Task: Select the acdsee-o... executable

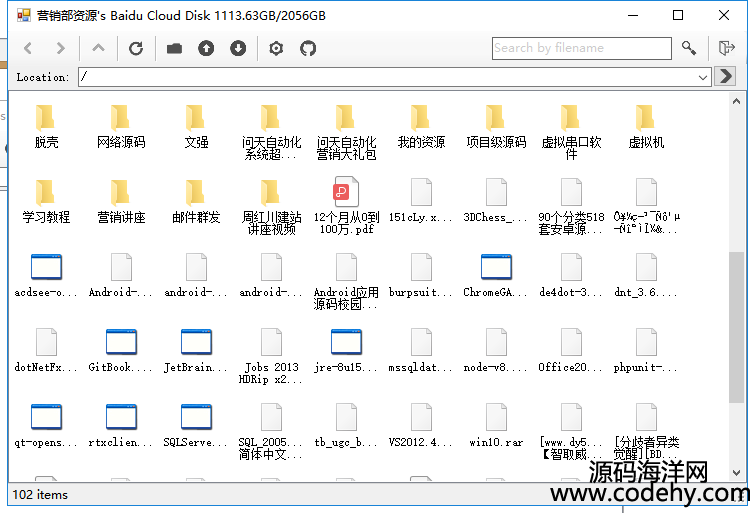Action: [46, 276]
